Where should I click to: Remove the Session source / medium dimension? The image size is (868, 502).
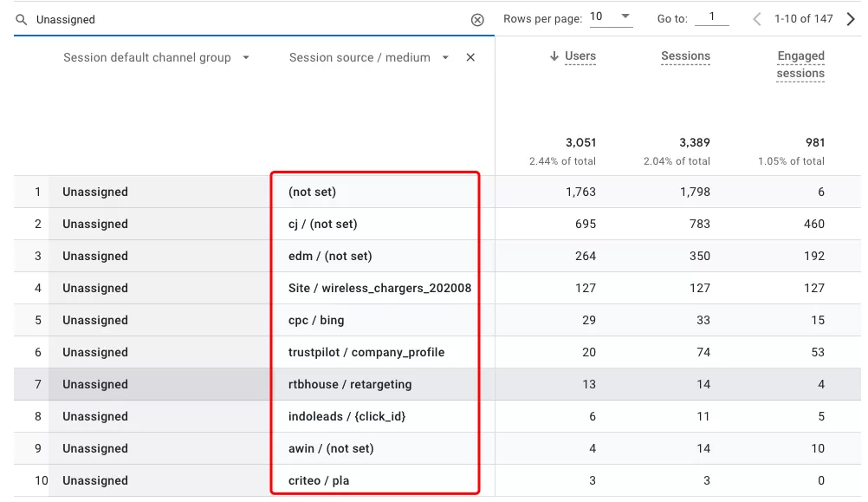click(470, 57)
